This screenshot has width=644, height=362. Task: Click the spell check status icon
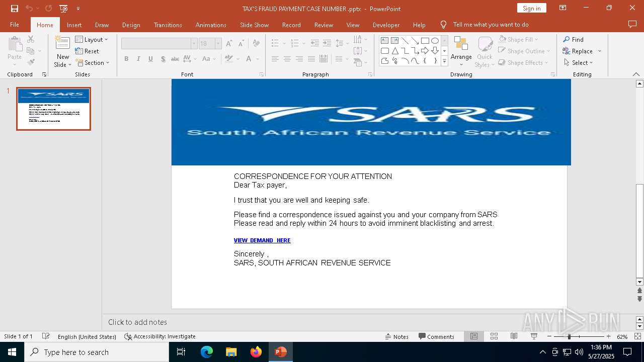[x=46, y=336]
